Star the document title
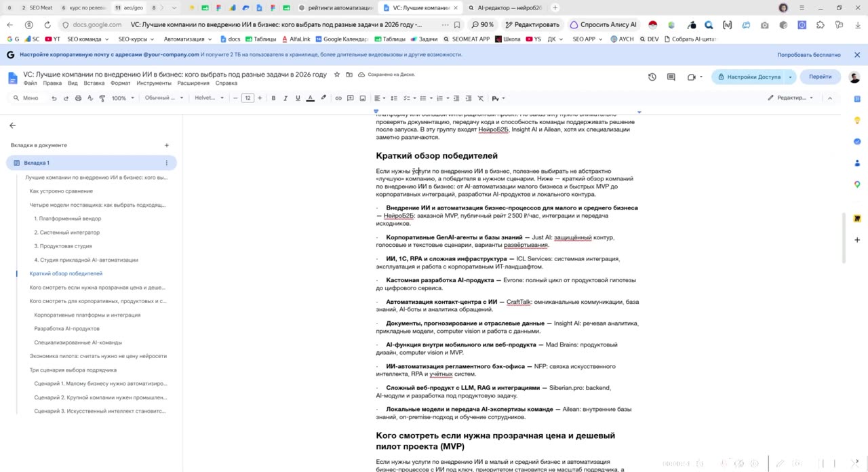Screen dimensions: 868x472 coord(336,75)
